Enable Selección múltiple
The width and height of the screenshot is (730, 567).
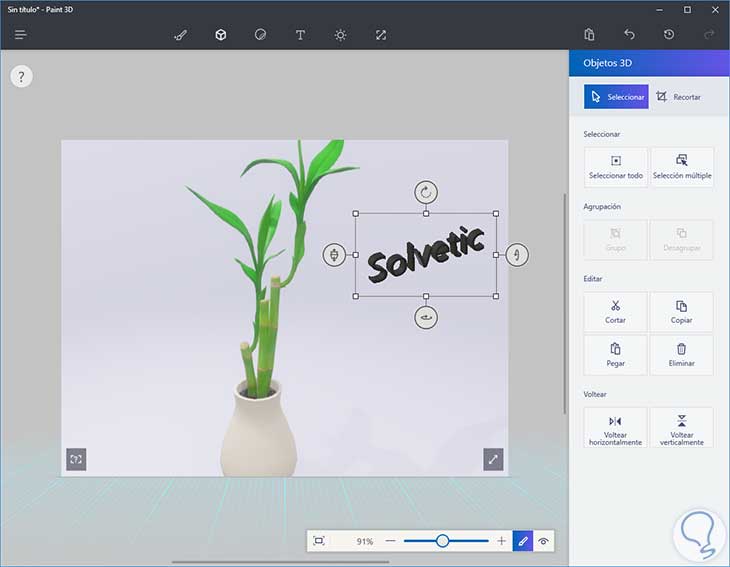tap(682, 167)
